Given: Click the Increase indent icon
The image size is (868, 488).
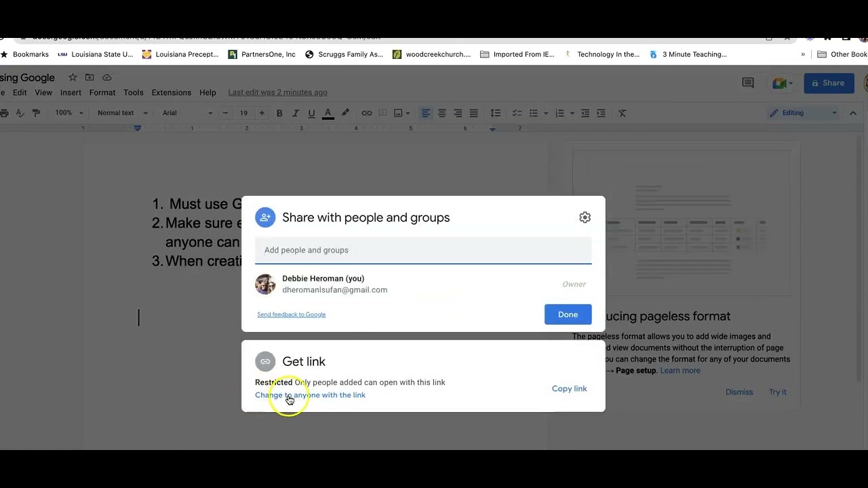Looking at the screenshot, I should pos(601,113).
